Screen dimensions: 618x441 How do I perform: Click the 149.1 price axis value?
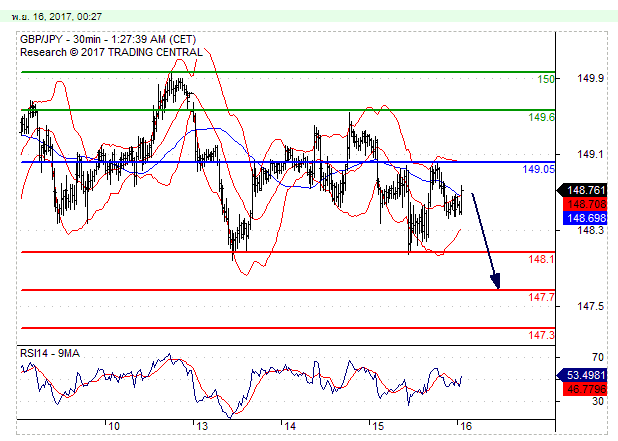(590, 154)
